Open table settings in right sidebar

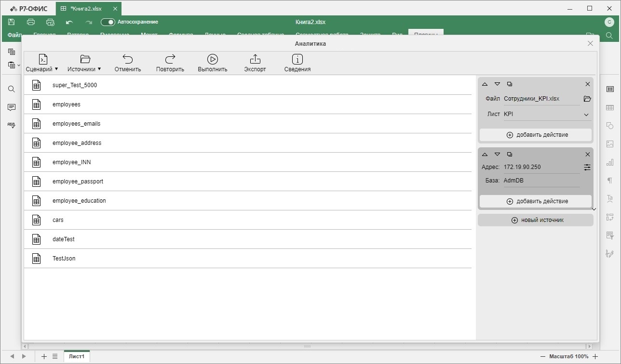click(x=610, y=107)
